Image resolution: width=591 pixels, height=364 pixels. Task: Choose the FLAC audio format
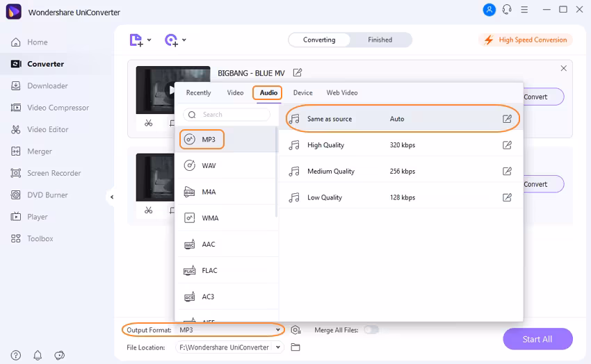pos(227,271)
